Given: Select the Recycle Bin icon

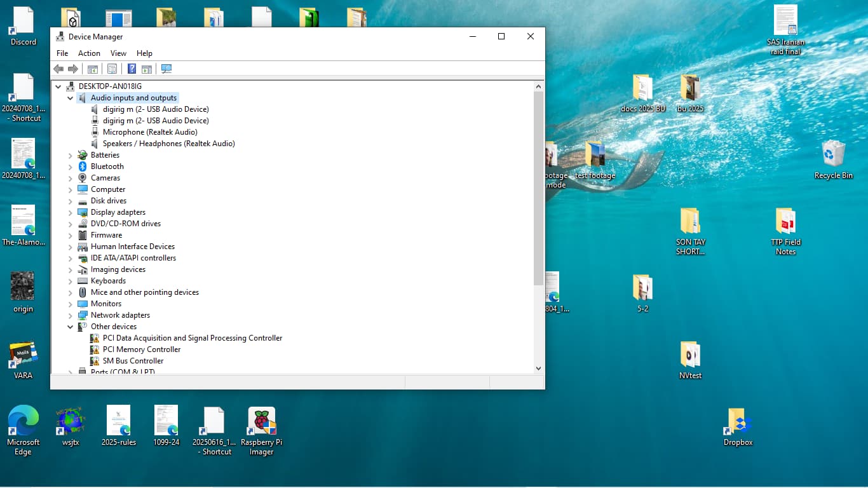Looking at the screenshot, I should [x=833, y=154].
